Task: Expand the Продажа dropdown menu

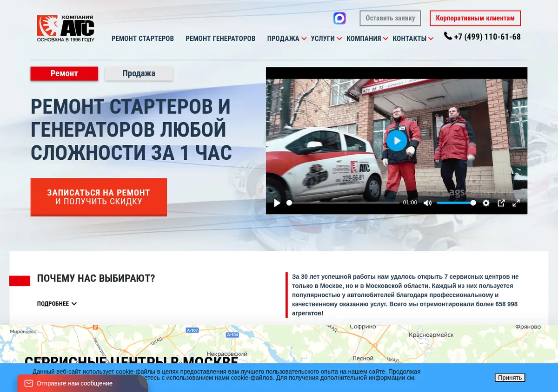Action: click(x=286, y=39)
